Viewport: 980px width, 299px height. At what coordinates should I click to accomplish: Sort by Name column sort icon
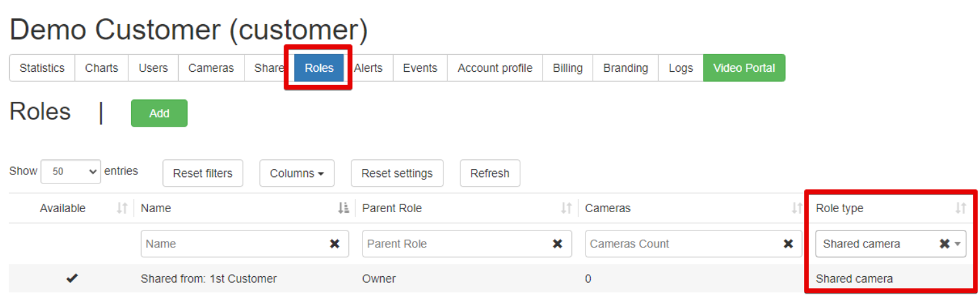click(x=344, y=208)
